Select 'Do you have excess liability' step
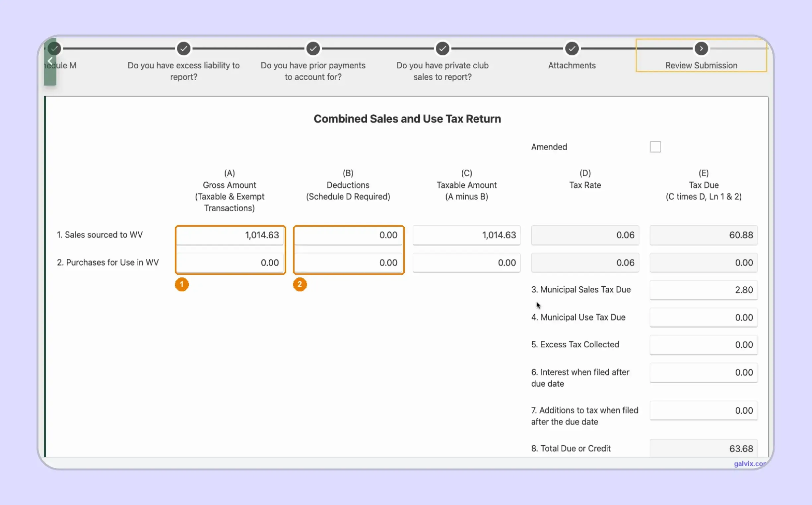 point(184,71)
